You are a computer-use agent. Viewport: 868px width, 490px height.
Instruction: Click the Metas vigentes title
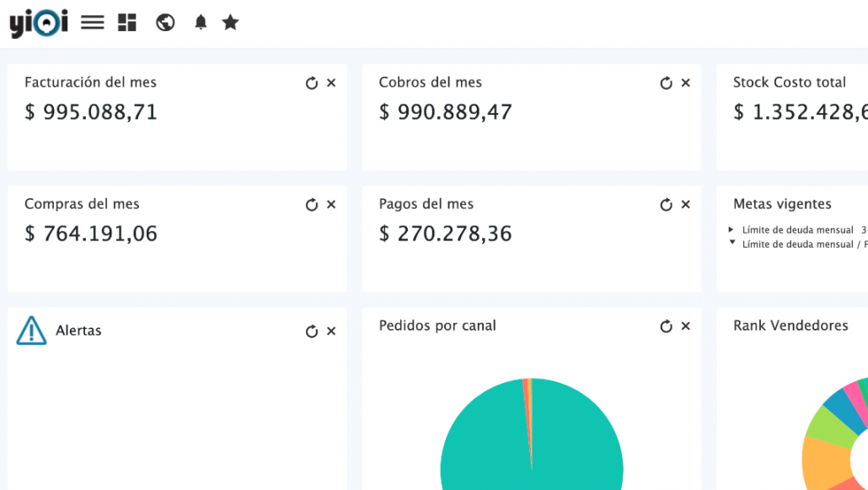pyautogui.click(x=782, y=204)
